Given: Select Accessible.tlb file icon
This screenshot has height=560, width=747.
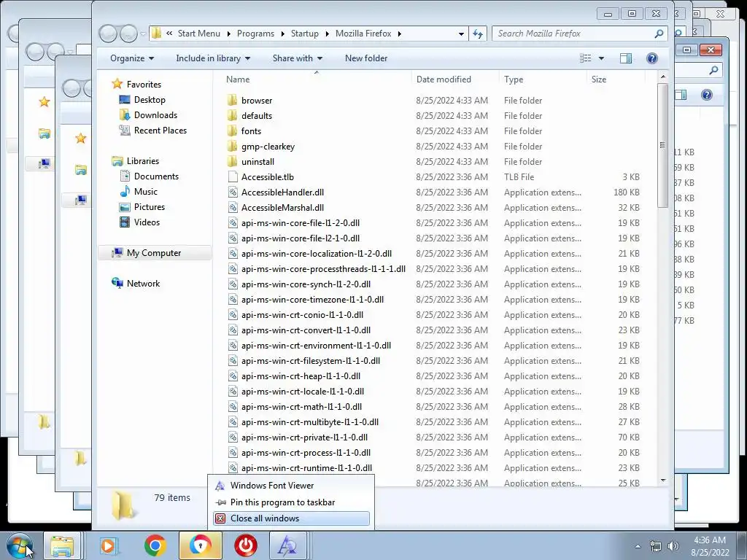Looking at the screenshot, I should click(233, 176).
